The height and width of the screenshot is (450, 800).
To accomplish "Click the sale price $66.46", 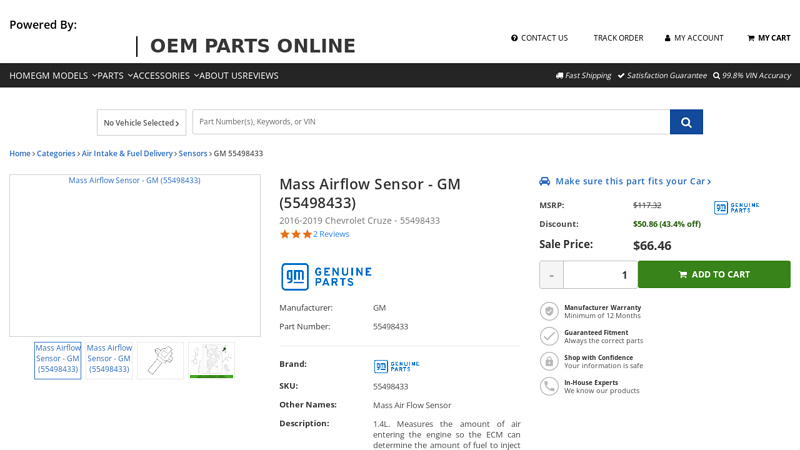I will coord(652,246).
